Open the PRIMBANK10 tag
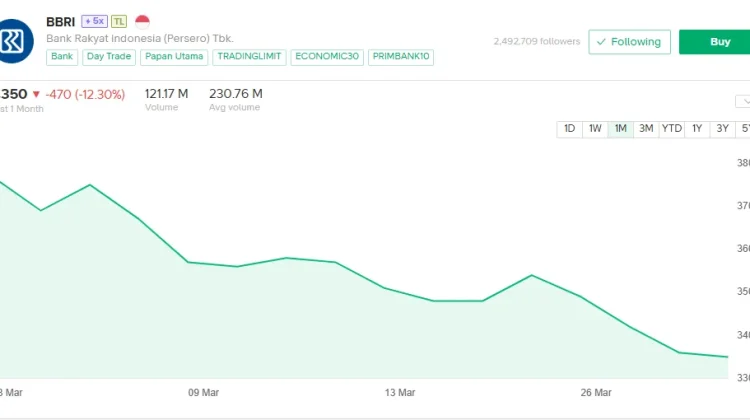Viewport: 750px width, 420px height. [x=401, y=56]
